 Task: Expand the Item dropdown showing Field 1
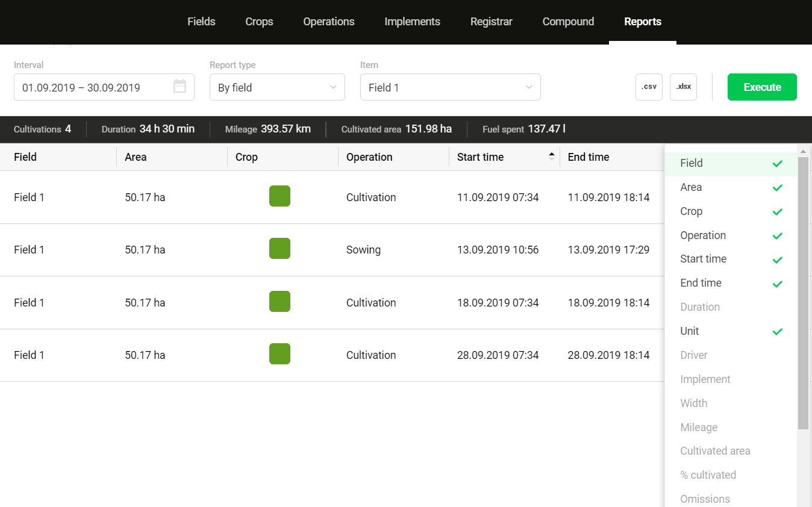click(450, 87)
